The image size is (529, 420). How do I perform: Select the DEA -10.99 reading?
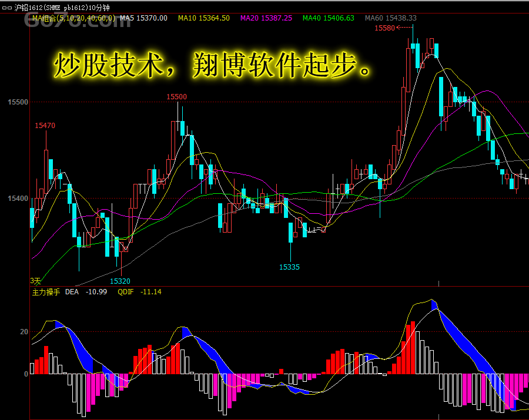(86, 292)
